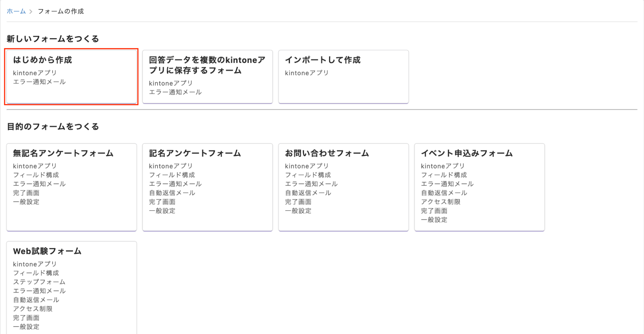Click the フォームの作成 breadcrumb text
The image size is (644, 334).
click(x=61, y=11)
